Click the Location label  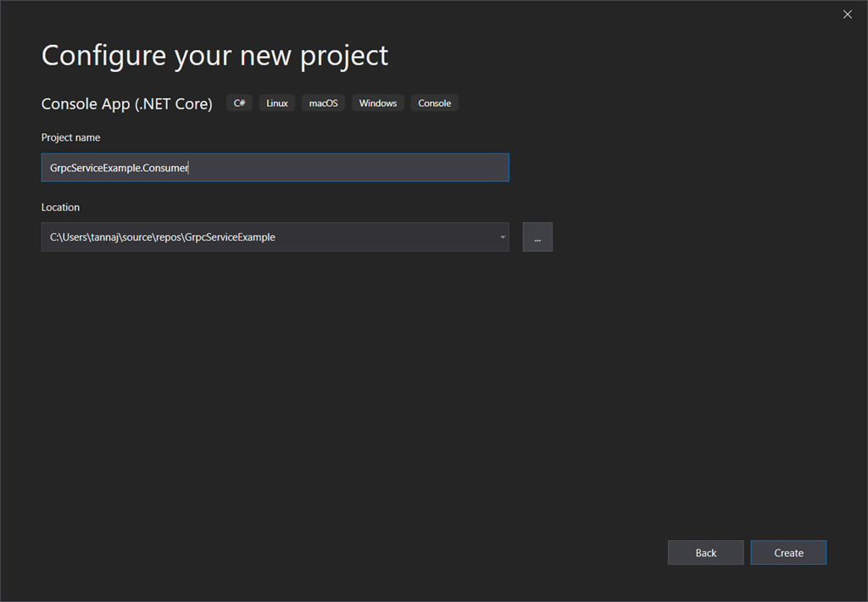click(x=60, y=207)
